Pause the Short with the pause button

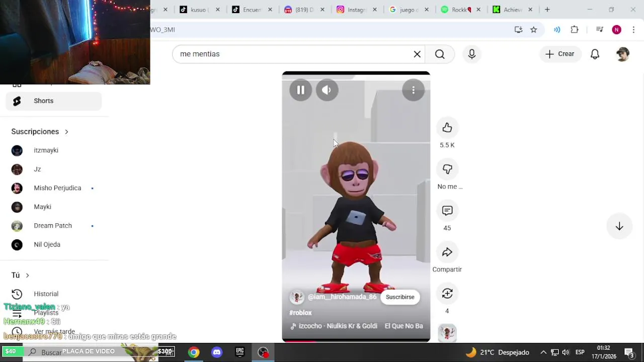click(300, 90)
